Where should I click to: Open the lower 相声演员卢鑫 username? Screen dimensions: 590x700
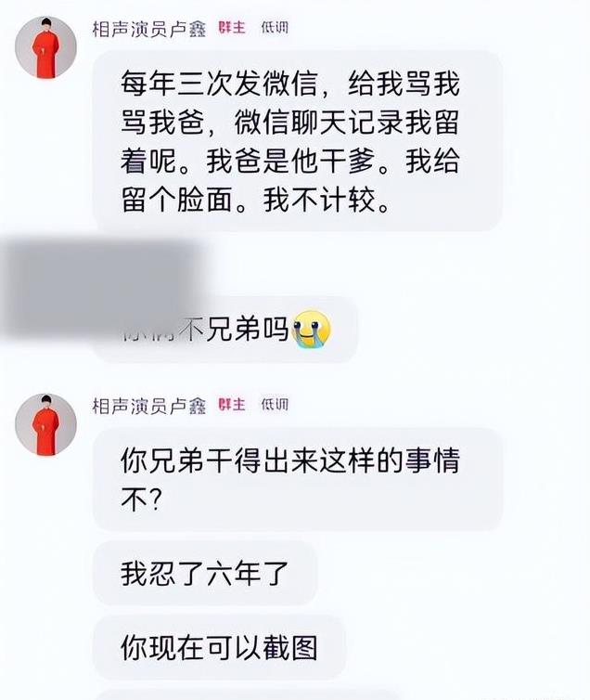point(149,406)
